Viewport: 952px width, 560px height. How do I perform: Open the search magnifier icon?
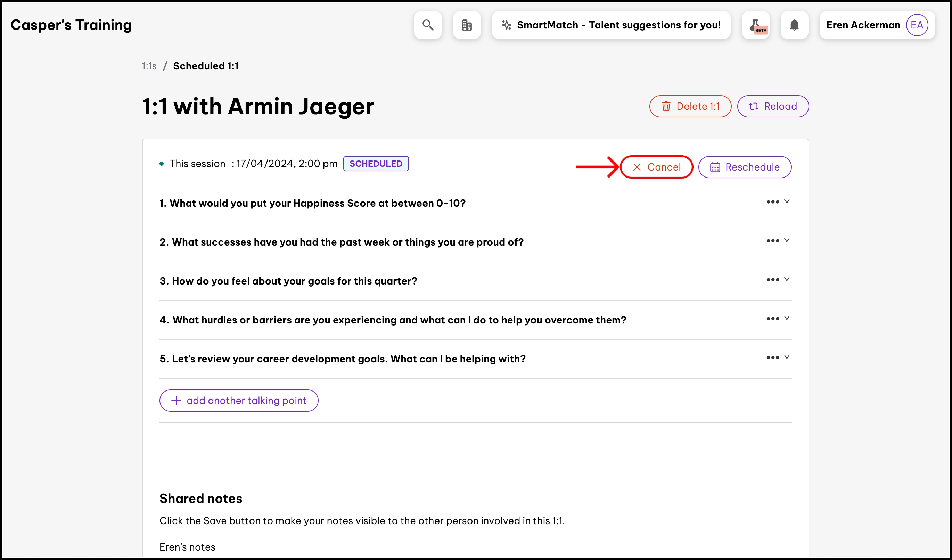pyautogui.click(x=428, y=25)
